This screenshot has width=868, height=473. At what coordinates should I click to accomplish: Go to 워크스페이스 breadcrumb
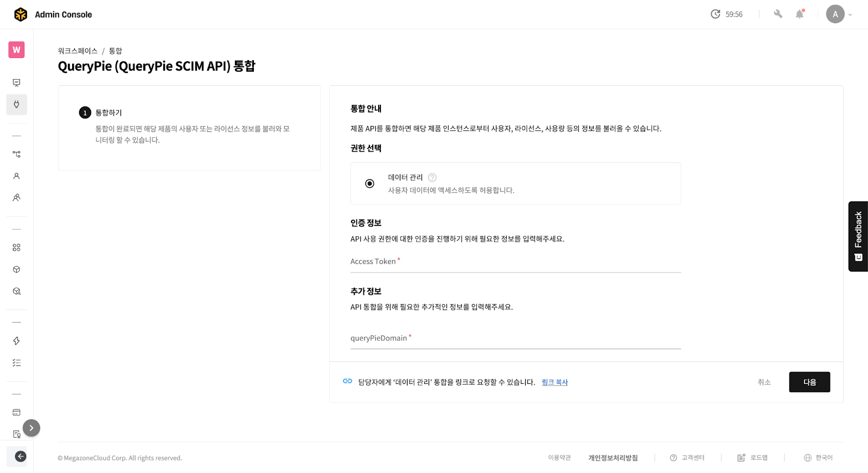pos(78,51)
